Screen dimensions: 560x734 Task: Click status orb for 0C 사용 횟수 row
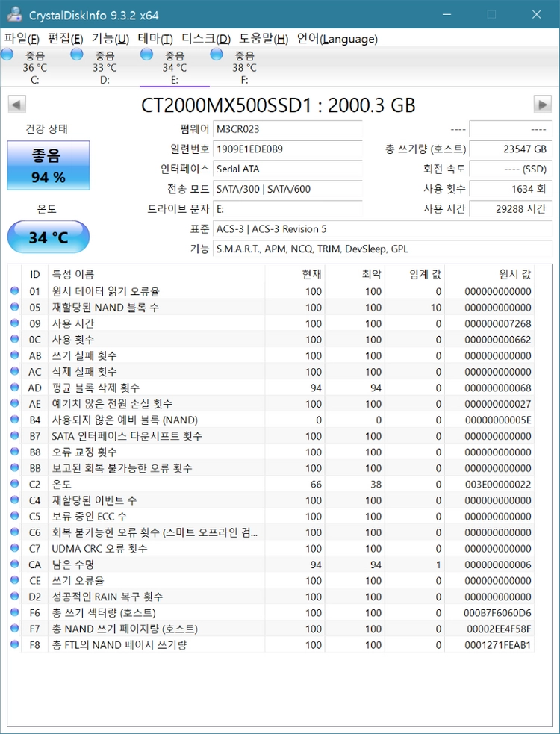pos(14,340)
